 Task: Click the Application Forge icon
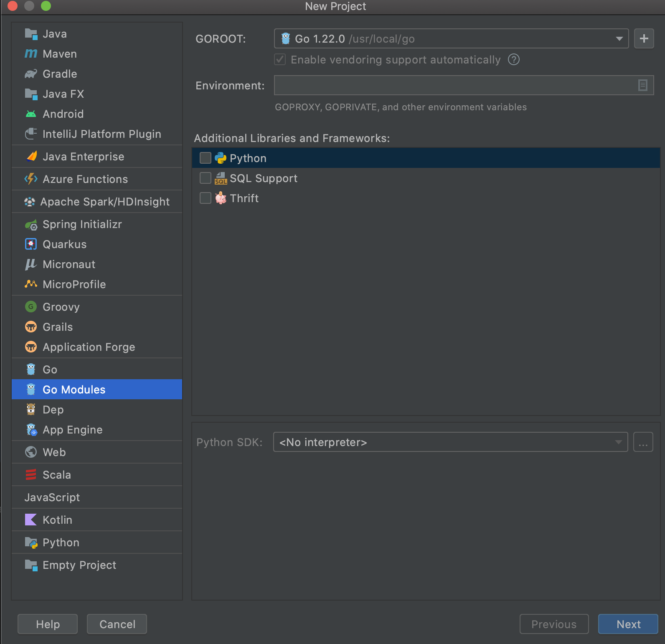(31, 347)
